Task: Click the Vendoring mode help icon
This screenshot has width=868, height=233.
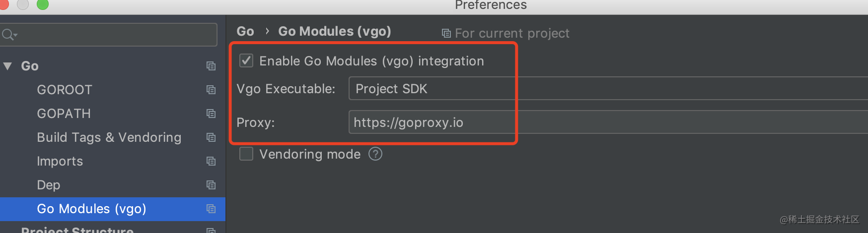Action: (375, 154)
